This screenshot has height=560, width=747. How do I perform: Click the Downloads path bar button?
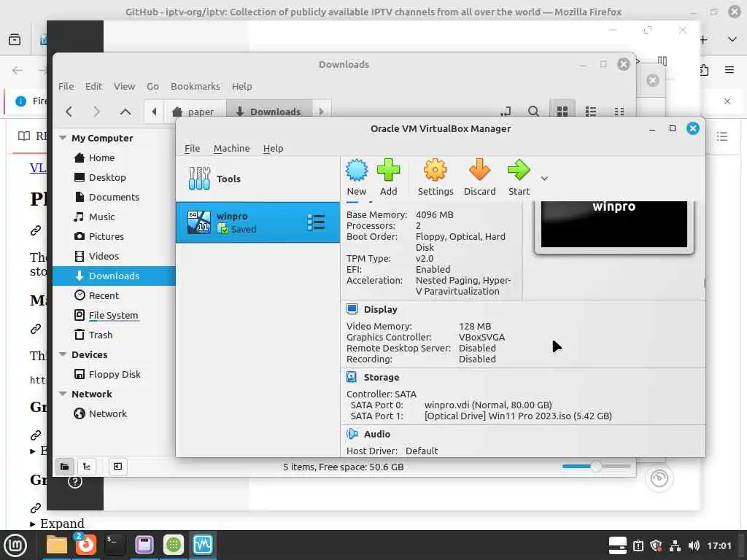tap(269, 112)
